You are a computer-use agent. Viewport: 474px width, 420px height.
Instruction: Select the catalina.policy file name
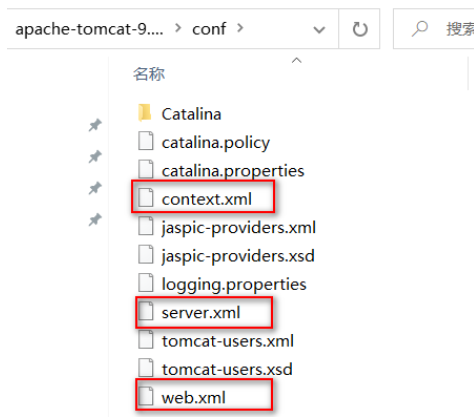tap(216, 143)
